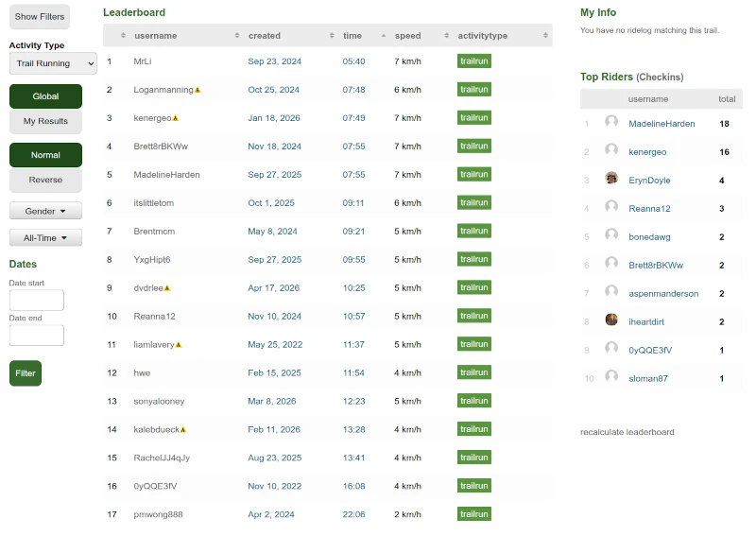Image resolution: width=756 pixels, height=553 pixels.
Task: Select username sonyalooney in leaderboard
Action: point(159,402)
